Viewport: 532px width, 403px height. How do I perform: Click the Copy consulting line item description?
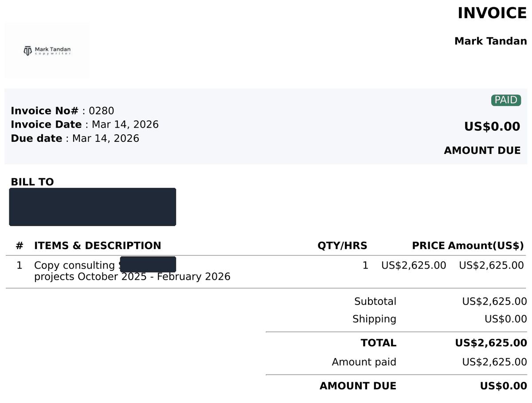tap(132, 271)
